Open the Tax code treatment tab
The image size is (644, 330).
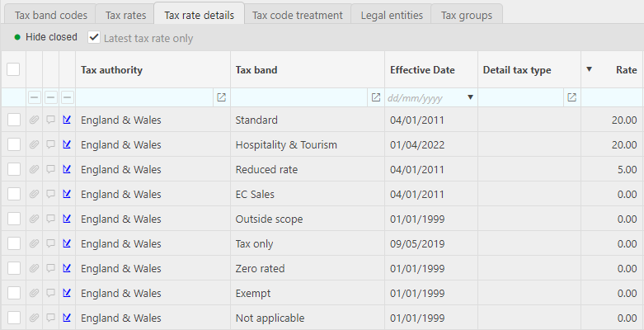coord(297,14)
